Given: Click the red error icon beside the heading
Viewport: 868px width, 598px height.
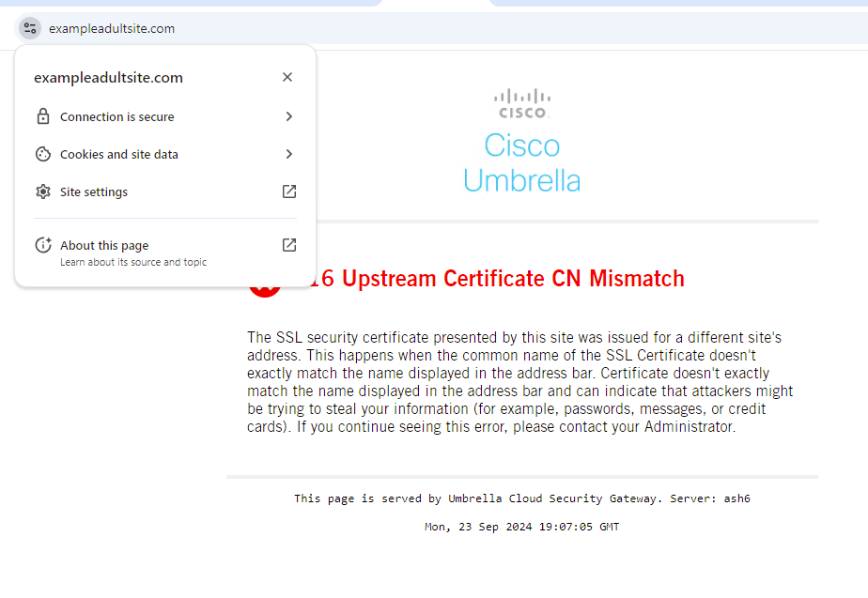Looking at the screenshot, I should click(265, 286).
